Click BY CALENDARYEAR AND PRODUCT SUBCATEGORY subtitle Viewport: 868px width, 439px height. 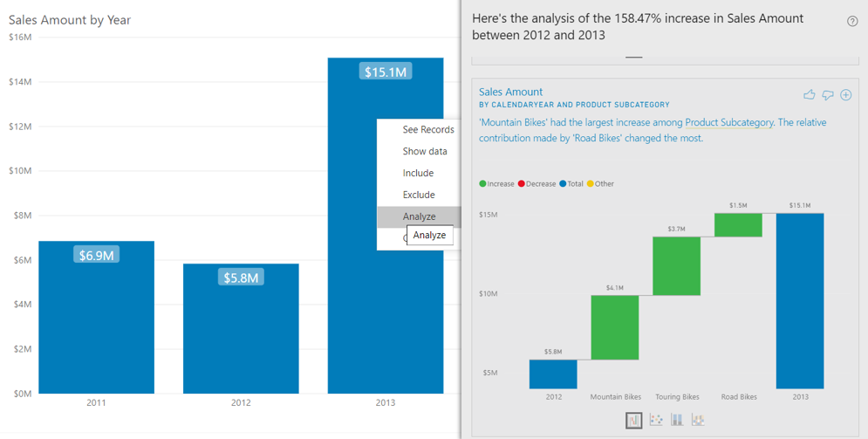pyautogui.click(x=574, y=105)
